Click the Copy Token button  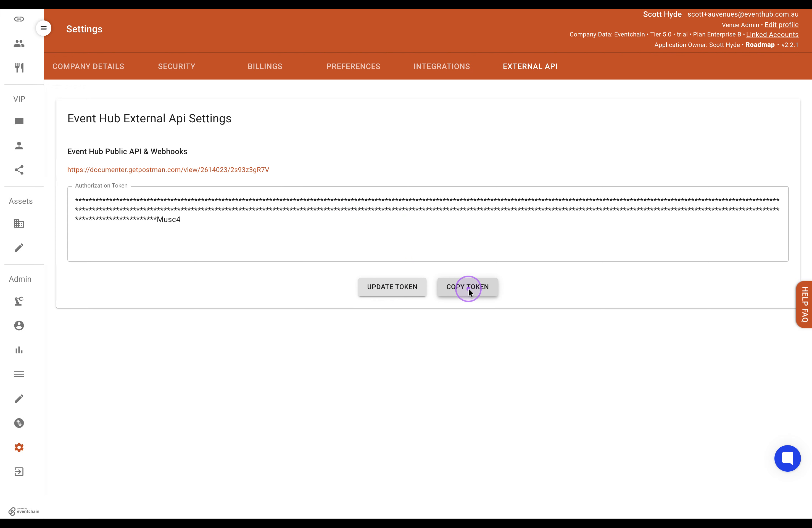coord(467,287)
